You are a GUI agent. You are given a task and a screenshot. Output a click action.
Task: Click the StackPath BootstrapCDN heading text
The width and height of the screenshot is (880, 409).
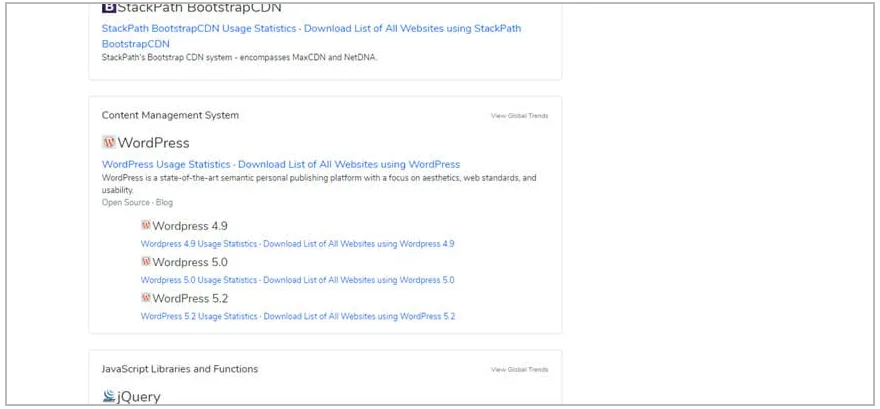click(x=199, y=8)
